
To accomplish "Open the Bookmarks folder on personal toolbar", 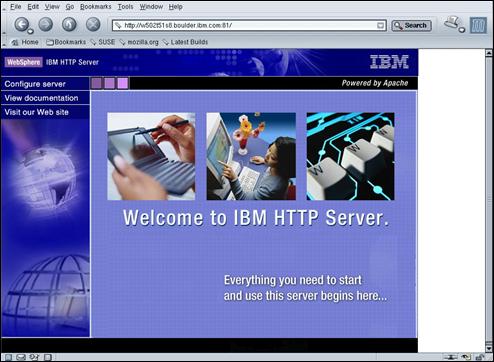I will (66, 42).
